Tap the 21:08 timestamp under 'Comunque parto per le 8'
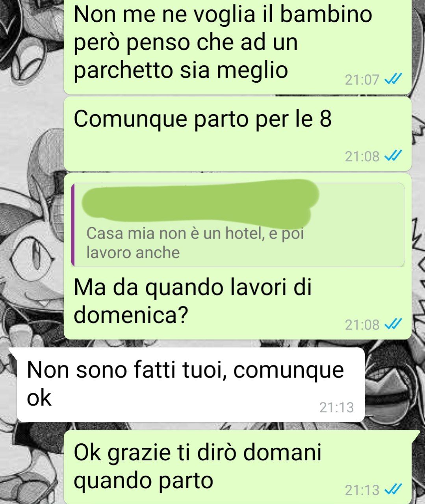The image size is (425, 504). 362,157
